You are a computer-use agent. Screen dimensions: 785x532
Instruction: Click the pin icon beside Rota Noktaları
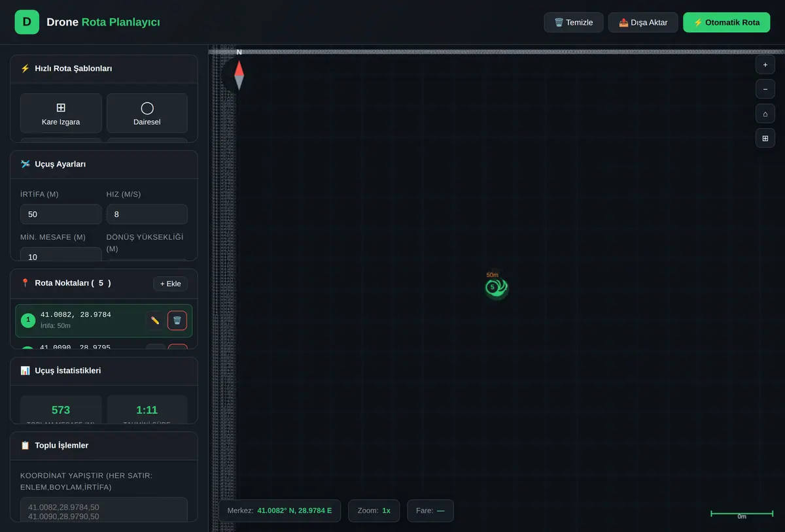(x=25, y=283)
